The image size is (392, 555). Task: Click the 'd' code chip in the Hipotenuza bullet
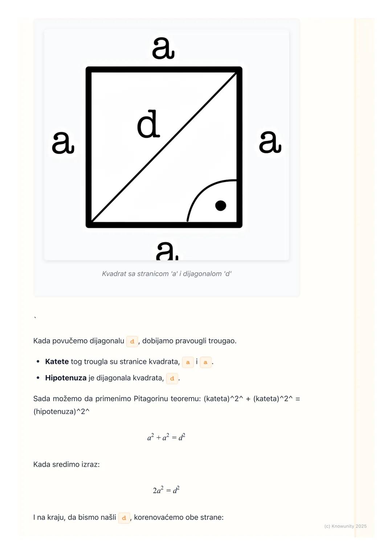click(172, 378)
